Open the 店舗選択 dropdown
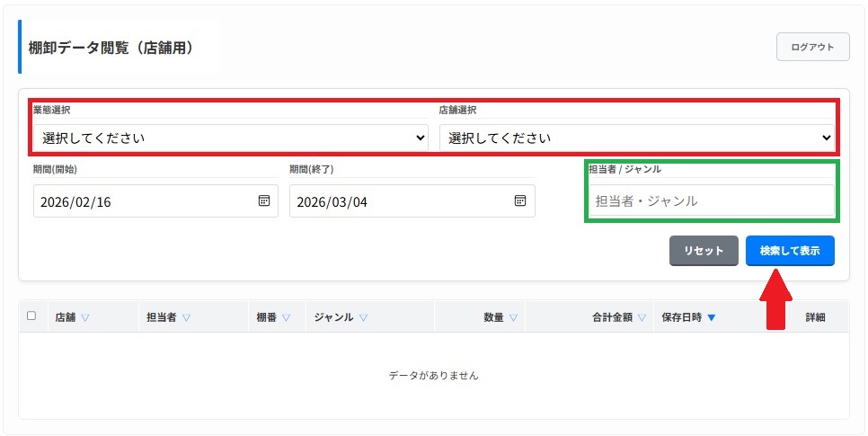This screenshot has width=868, height=436. coord(636,138)
